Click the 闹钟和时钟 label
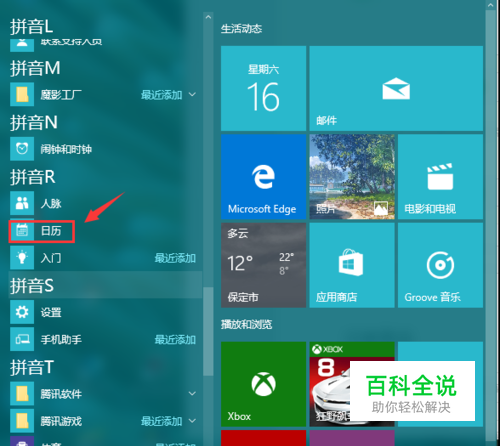The height and width of the screenshot is (446, 500). coord(66,149)
